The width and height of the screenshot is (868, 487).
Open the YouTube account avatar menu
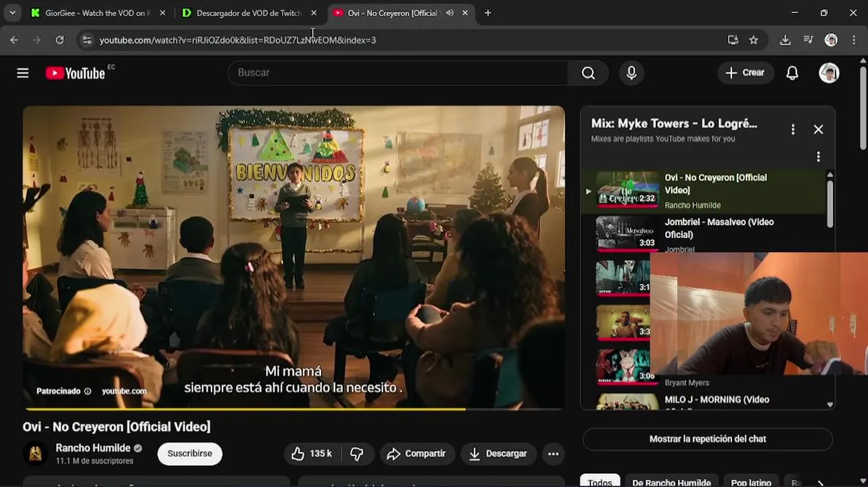[829, 73]
